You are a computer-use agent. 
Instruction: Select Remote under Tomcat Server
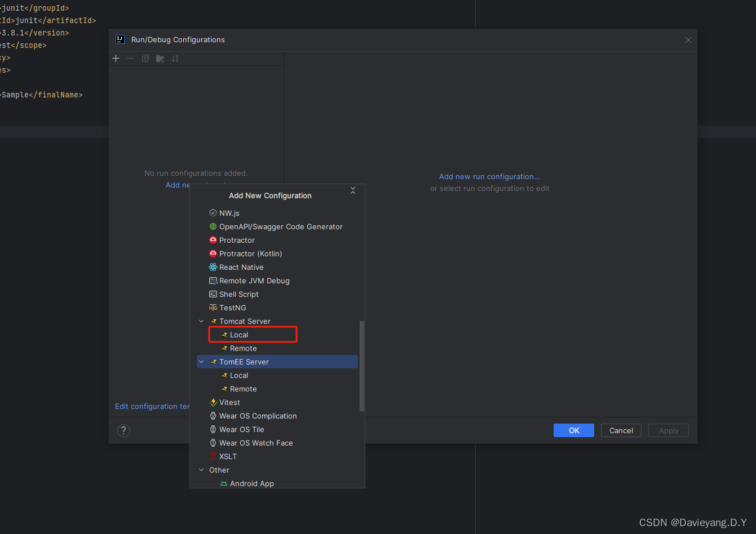click(x=243, y=348)
